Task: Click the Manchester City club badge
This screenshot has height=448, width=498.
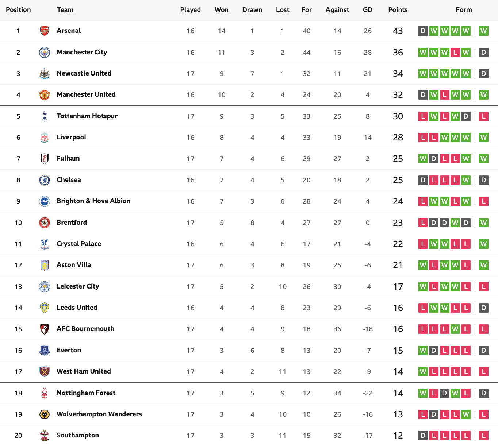Action: click(x=45, y=52)
